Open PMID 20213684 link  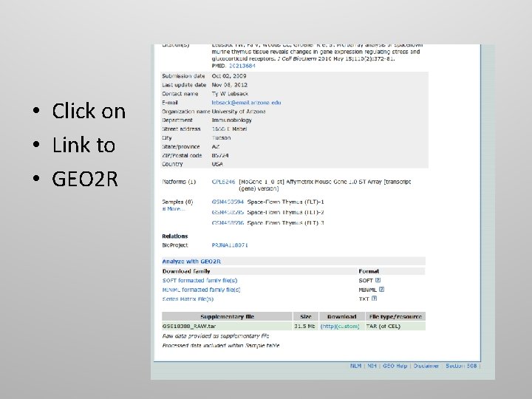click(x=242, y=66)
